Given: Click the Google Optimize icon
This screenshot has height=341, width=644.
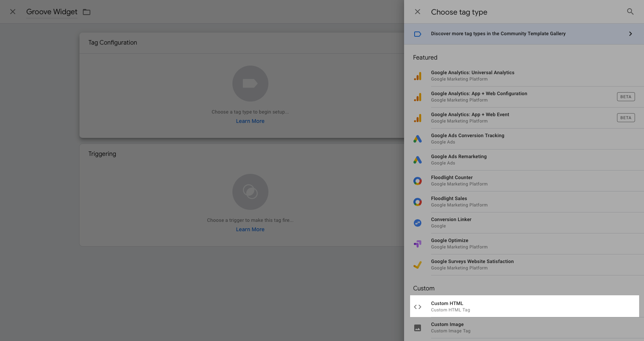Looking at the screenshot, I should (418, 244).
